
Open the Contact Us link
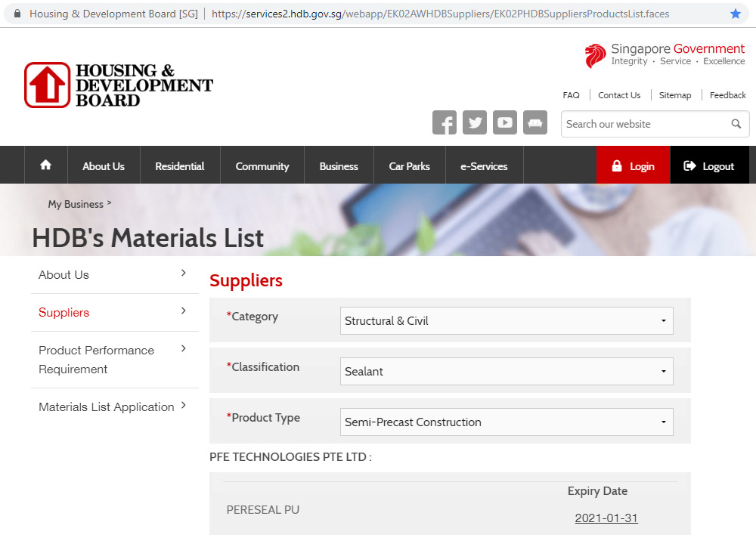[619, 95]
